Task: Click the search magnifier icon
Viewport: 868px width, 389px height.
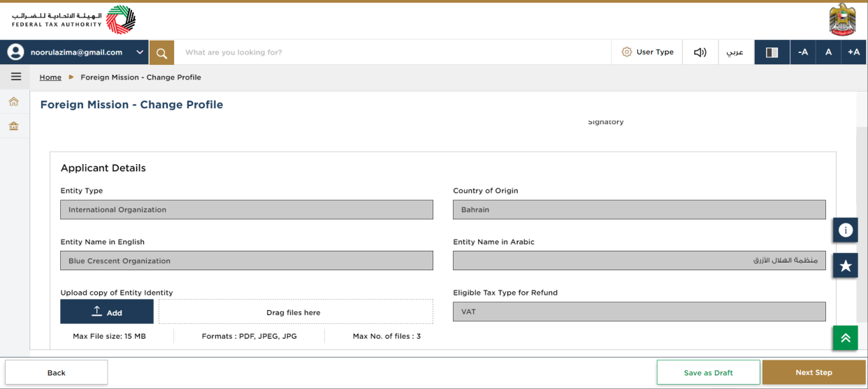Action: 161,52
